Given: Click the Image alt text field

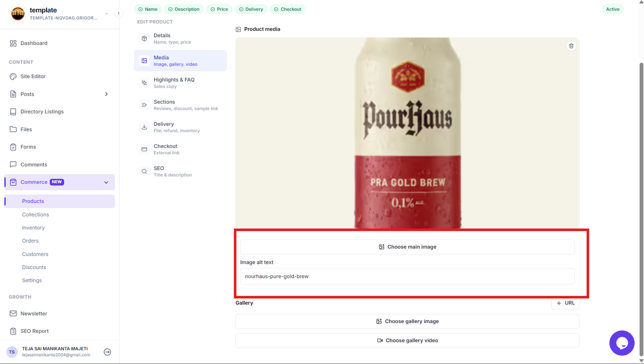Looking at the screenshot, I should pyautogui.click(x=407, y=276).
